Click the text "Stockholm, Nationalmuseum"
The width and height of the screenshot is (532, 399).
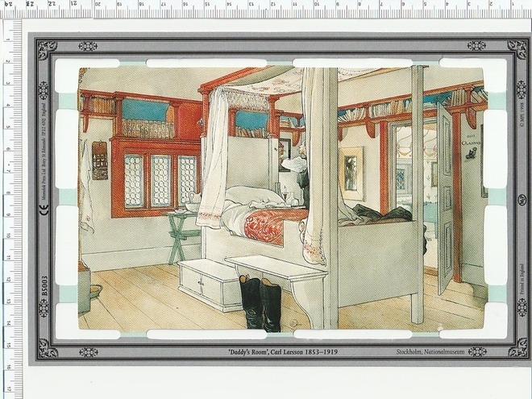point(430,351)
